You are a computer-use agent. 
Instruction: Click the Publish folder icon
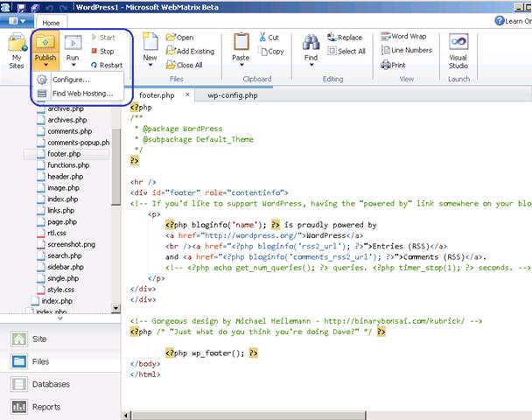click(45, 42)
